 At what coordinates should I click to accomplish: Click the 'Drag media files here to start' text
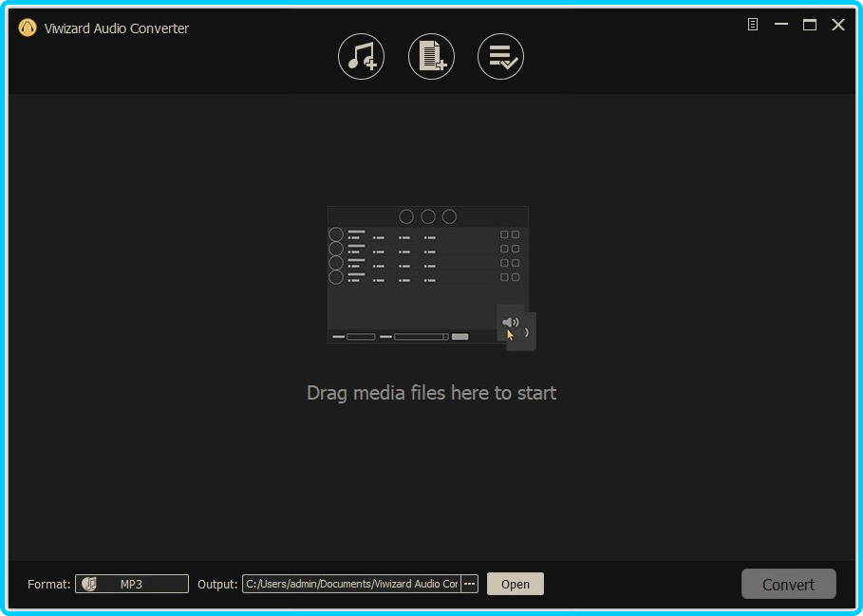431,393
